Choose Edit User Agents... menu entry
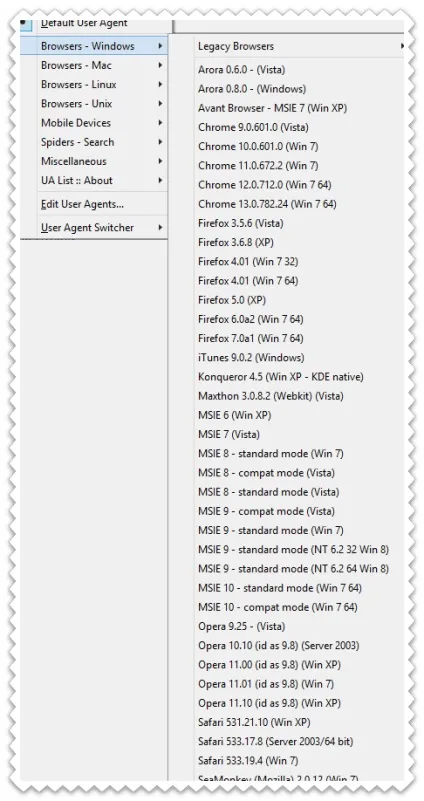The image size is (424, 801). (94, 204)
